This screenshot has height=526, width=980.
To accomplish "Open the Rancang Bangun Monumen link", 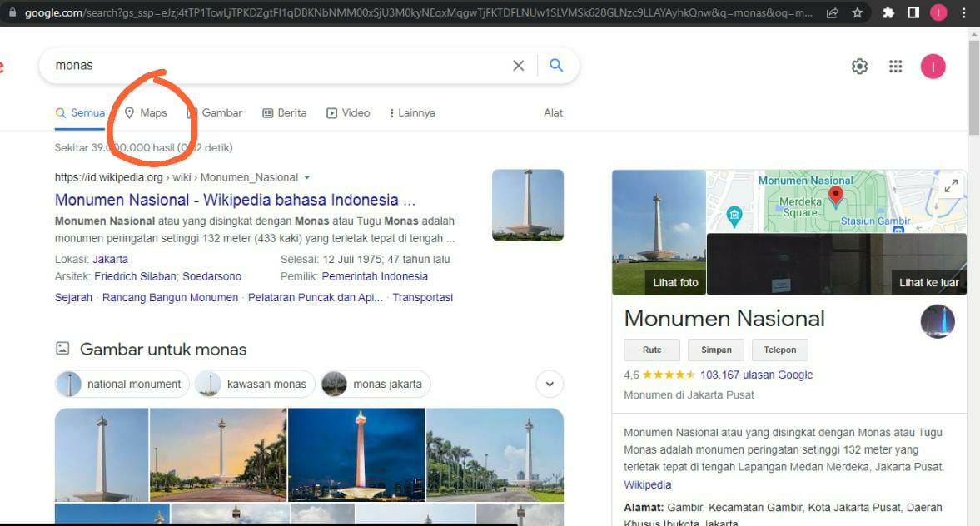I will click(170, 297).
